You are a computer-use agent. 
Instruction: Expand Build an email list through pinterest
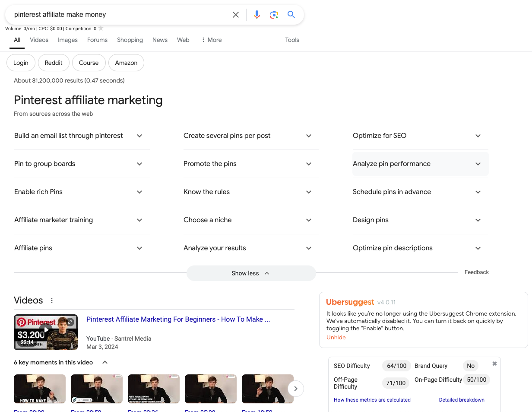tap(82, 136)
